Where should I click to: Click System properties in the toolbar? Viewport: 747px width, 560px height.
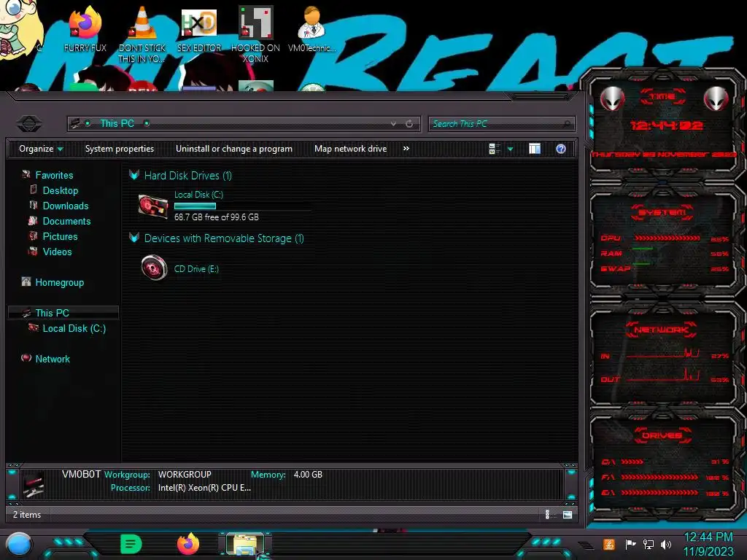click(120, 149)
